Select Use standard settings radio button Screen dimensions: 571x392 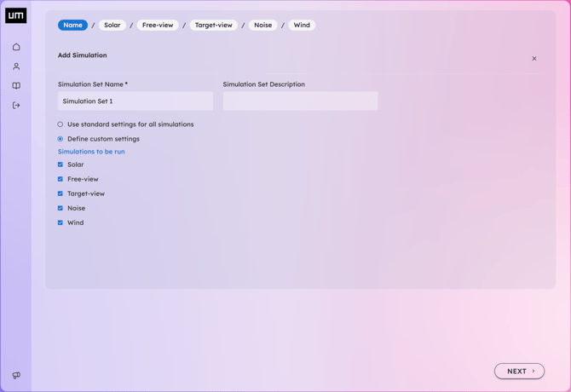pos(61,124)
